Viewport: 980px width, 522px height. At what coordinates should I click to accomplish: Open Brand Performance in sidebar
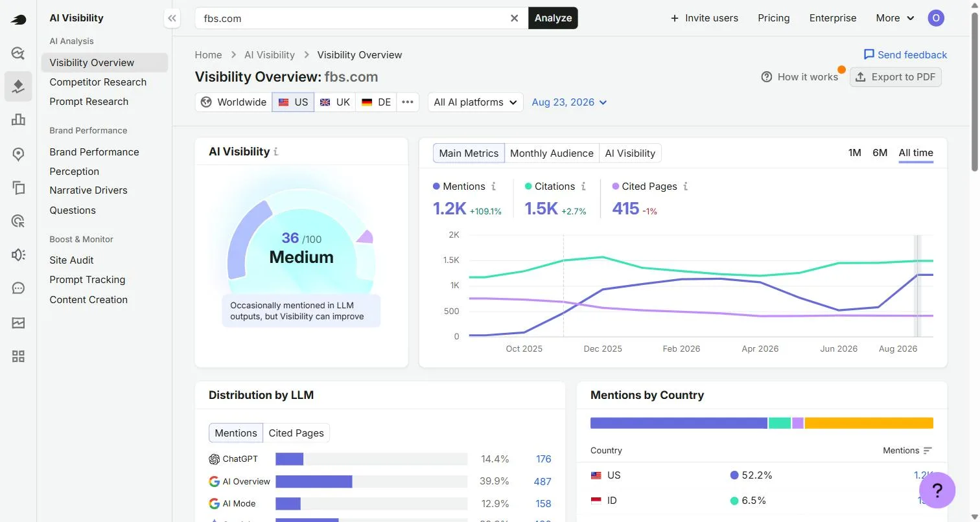(94, 152)
